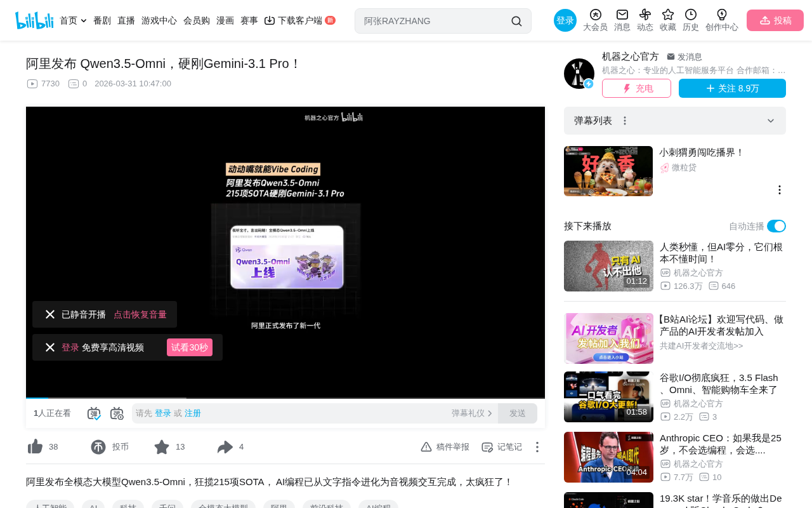The width and height of the screenshot is (812, 508).
Task: Open danmaku settings icon
Action: point(117,413)
